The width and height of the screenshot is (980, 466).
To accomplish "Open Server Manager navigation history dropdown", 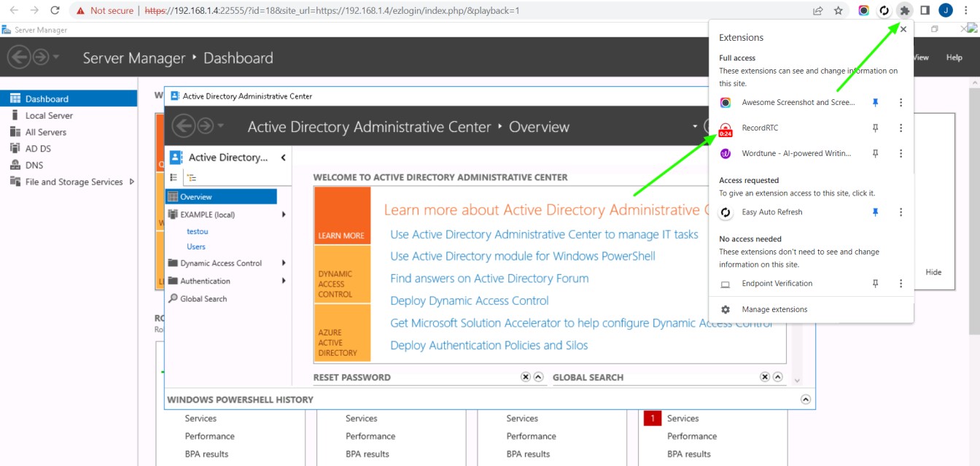I will [57, 58].
